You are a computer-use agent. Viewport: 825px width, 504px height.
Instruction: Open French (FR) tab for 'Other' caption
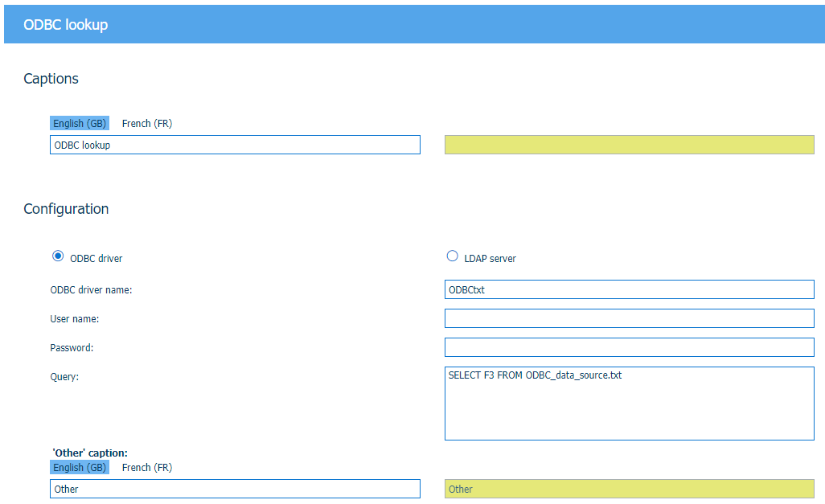146,468
